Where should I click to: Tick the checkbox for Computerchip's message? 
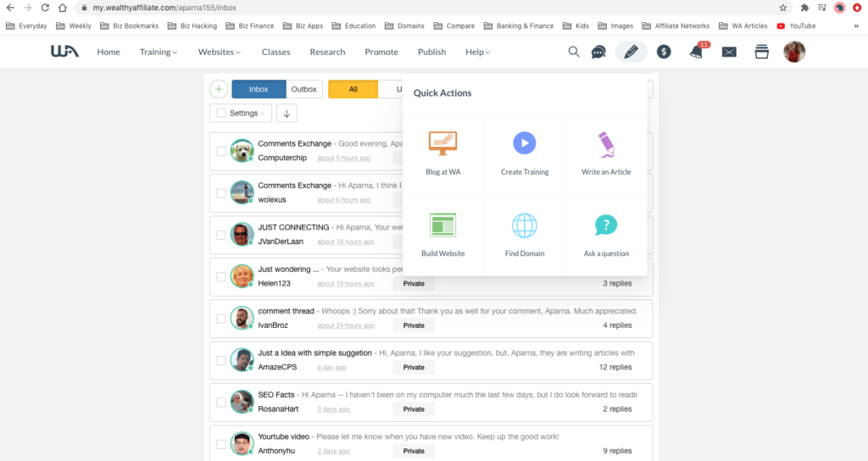221,151
